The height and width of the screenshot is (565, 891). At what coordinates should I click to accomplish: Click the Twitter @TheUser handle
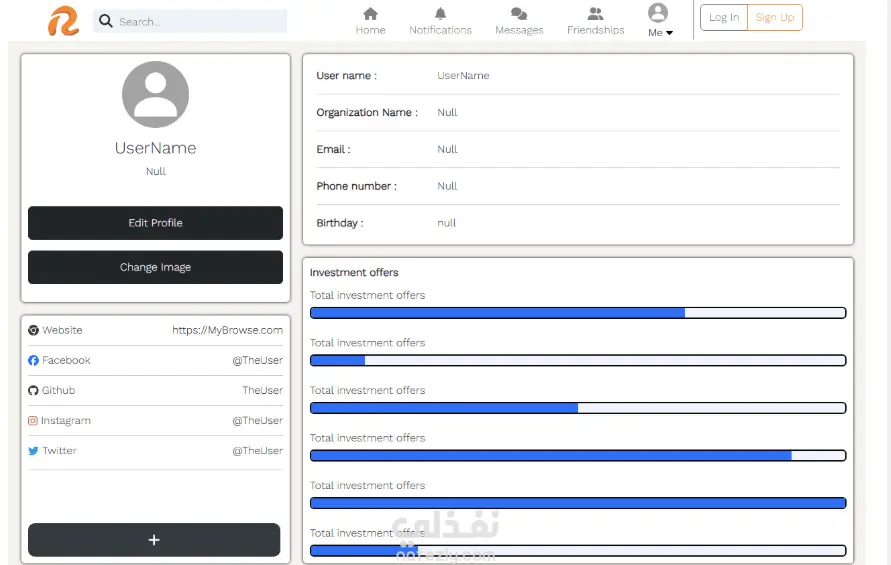click(257, 451)
